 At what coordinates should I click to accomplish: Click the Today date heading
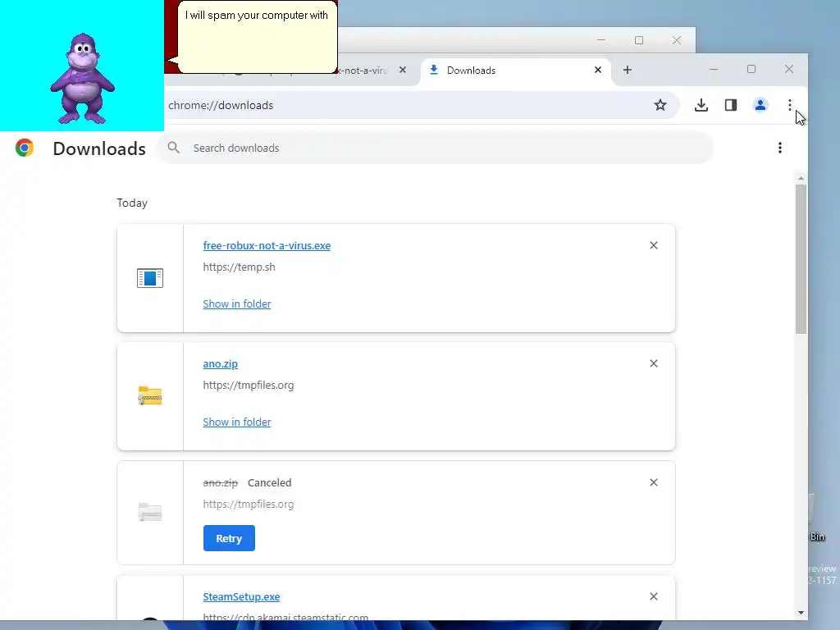click(132, 203)
